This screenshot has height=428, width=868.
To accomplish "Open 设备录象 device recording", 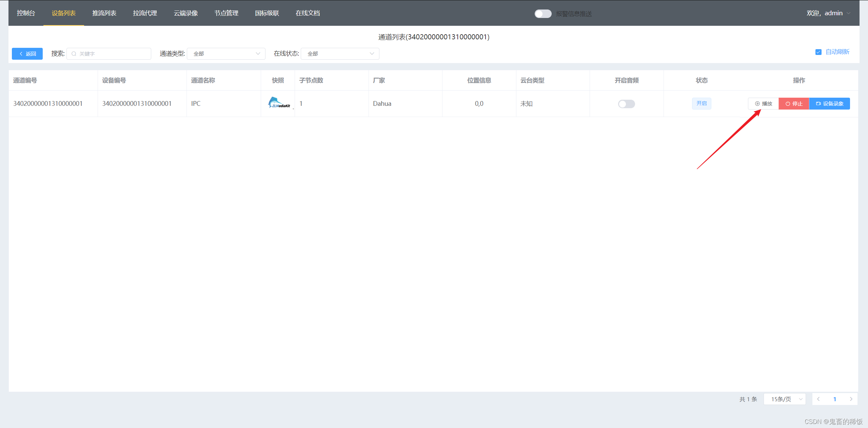I will click(x=829, y=104).
